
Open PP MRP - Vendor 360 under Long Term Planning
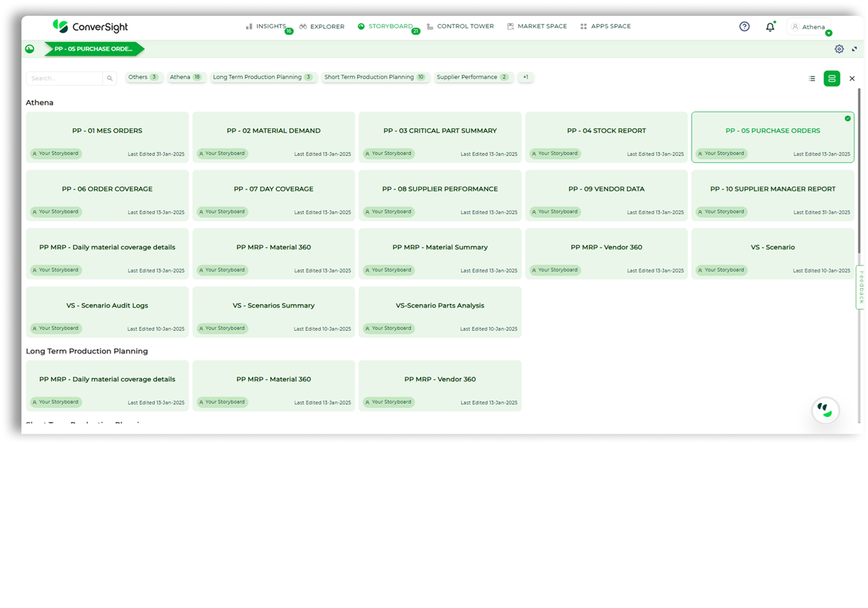click(x=440, y=385)
